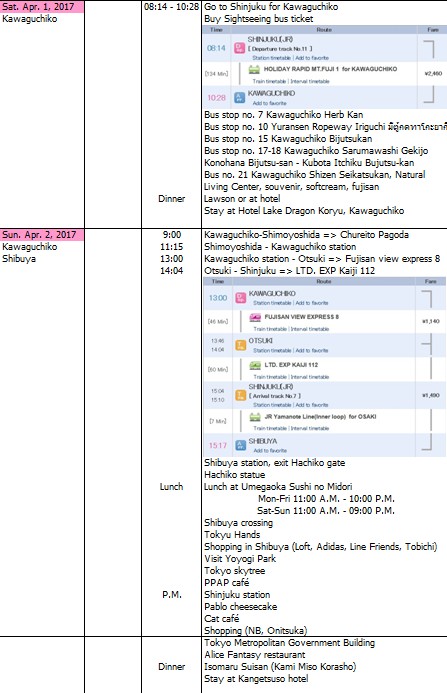This screenshot has height=693, width=447.
Task: Open Train timetable for Fujisan View Express 8
Action: [x=270, y=329]
